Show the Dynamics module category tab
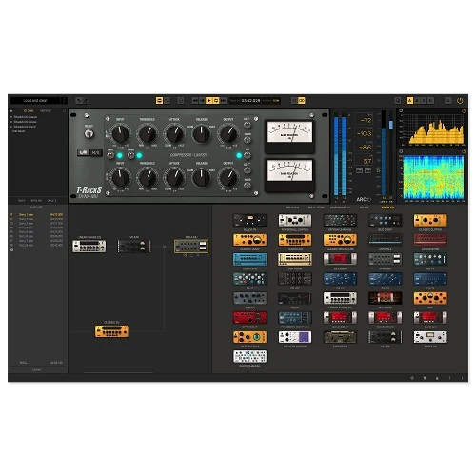The image size is (476, 476). click(292, 208)
